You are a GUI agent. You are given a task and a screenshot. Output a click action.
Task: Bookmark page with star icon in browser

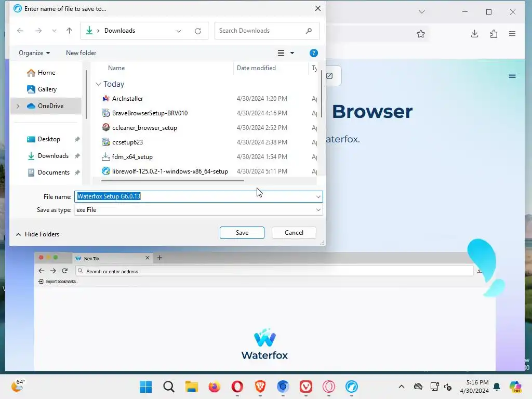pyautogui.click(x=421, y=34)
